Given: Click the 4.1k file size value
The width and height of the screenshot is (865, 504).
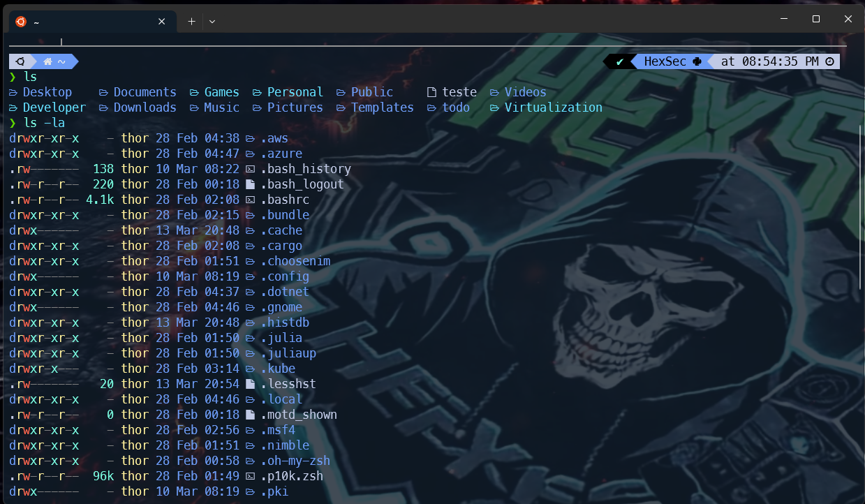Looking at the screenshot, I should pos(100,200).
